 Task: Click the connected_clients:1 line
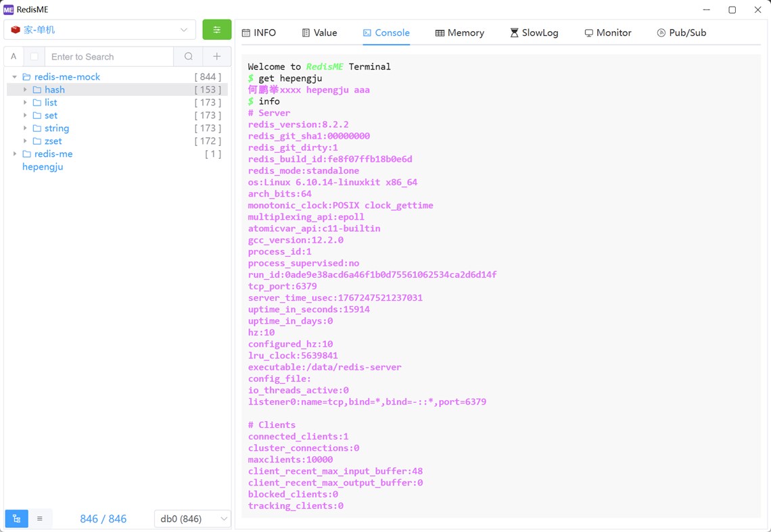click(x=298, y=437)
